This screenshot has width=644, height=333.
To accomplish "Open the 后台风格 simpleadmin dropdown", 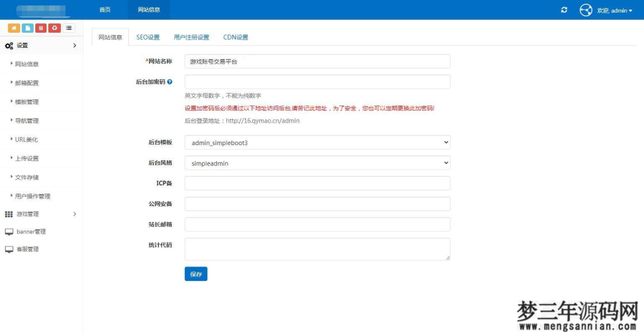I will click(x=318, y=163).
